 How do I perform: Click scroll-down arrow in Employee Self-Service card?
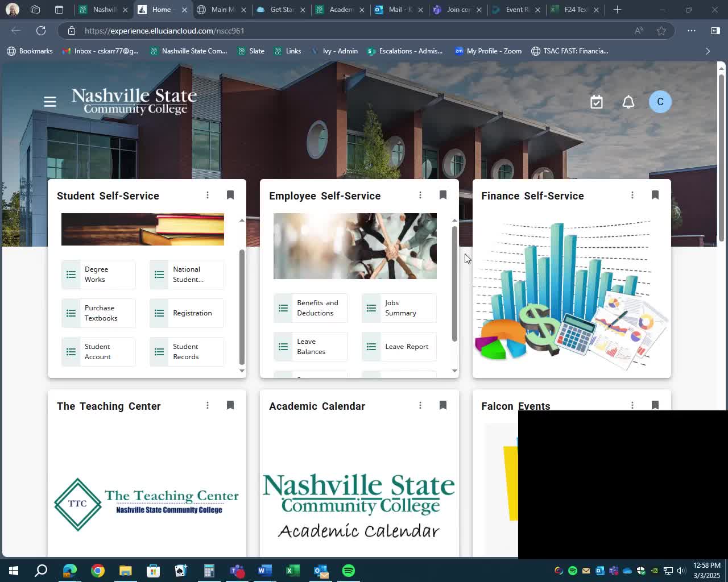454,371
